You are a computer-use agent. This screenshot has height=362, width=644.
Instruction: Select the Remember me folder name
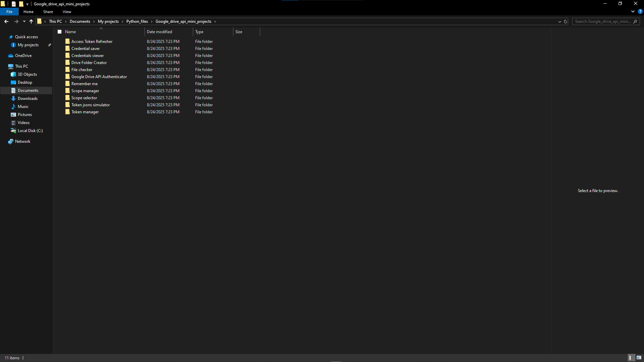85,84
